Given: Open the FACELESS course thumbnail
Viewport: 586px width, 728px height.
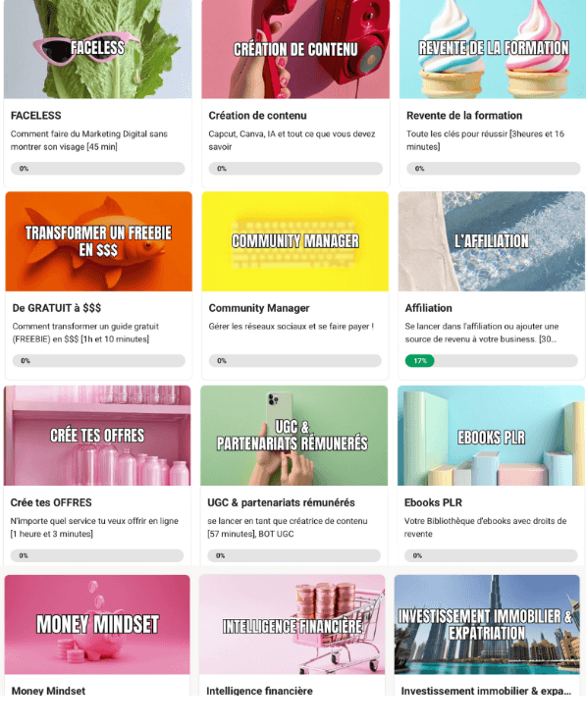Looking at the screenshot, I should (97, 49).
